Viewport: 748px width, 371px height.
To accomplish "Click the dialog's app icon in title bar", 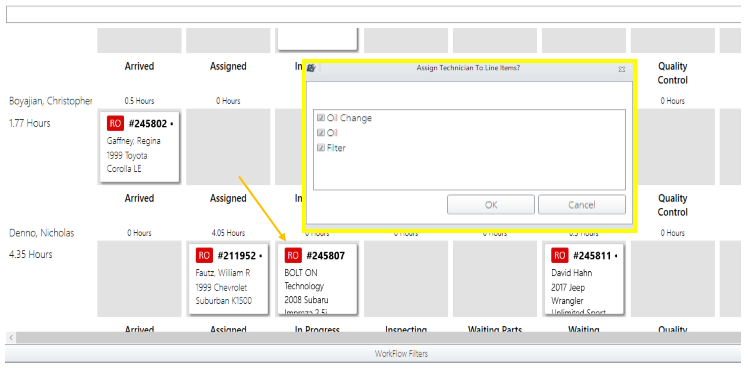I will (311, 68).
